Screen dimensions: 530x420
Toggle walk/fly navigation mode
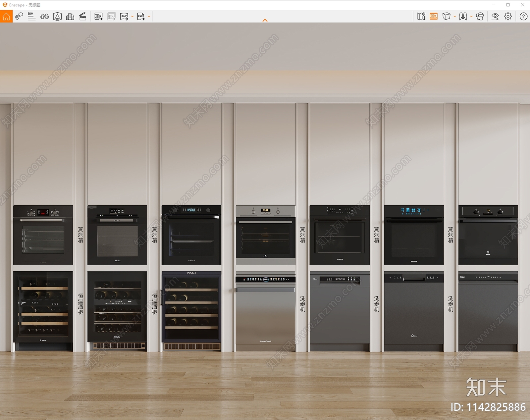pos(463,16)
